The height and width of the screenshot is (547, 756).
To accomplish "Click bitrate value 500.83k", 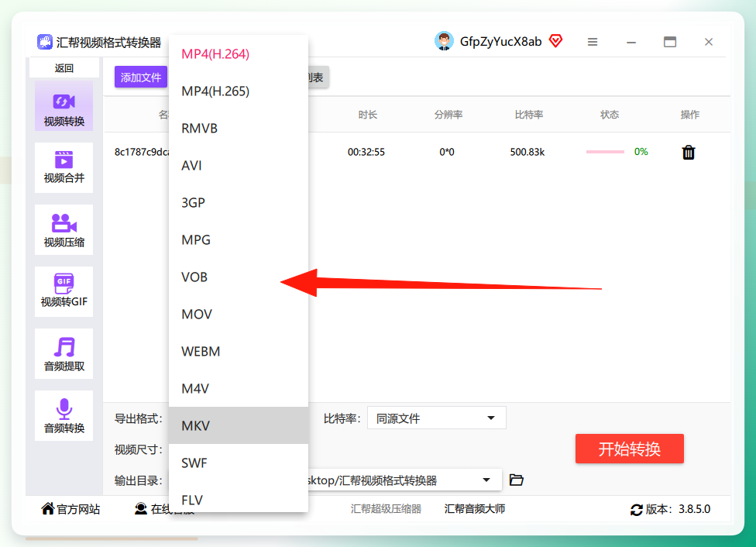I will tap(527, 152).
